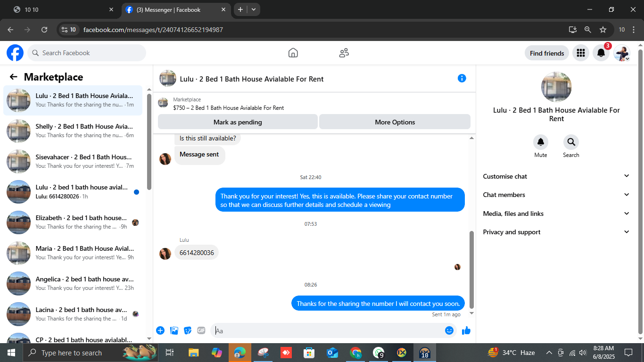Click the browser back arrow
This screenshot has height=362, width=644.
coord(10,30)
